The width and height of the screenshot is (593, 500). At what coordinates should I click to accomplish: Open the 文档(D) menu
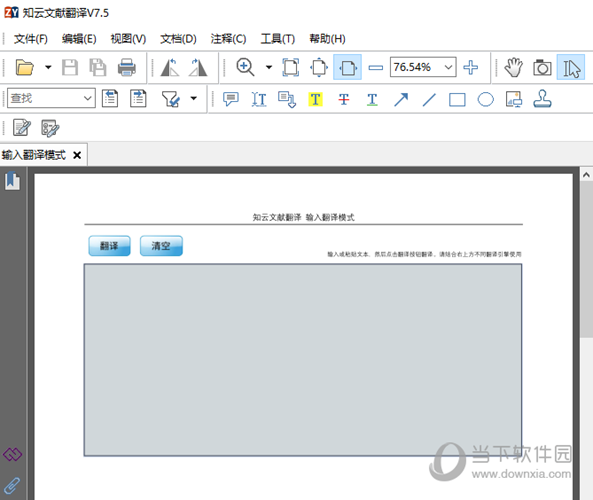[178, 39]
